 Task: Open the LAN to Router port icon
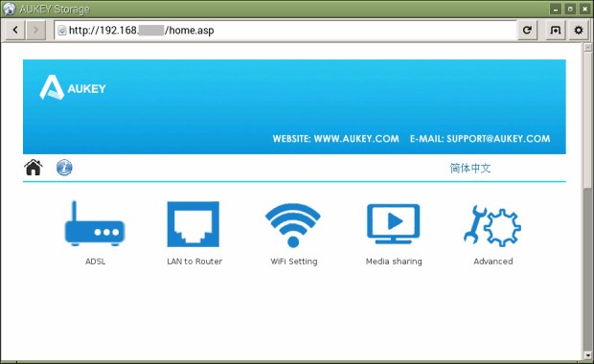194,224
